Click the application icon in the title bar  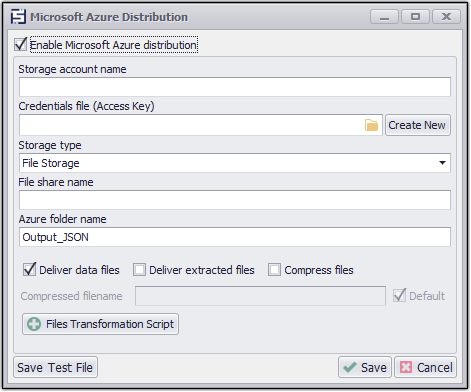[18, 17]
